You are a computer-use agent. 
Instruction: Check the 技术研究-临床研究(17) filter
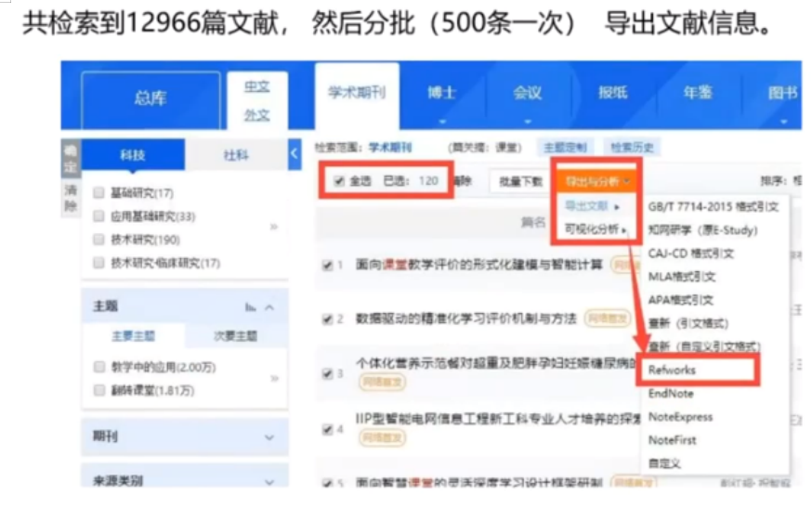point(98,263)
